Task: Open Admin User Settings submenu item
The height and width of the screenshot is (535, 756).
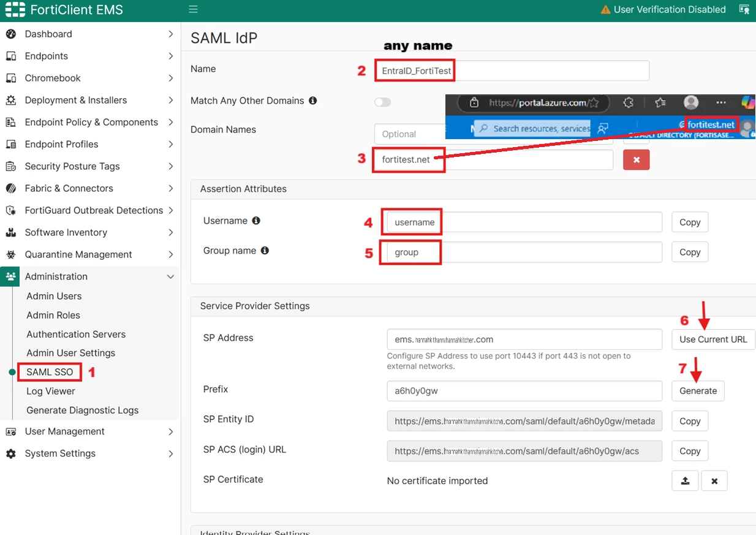Action: coord(71,353)
